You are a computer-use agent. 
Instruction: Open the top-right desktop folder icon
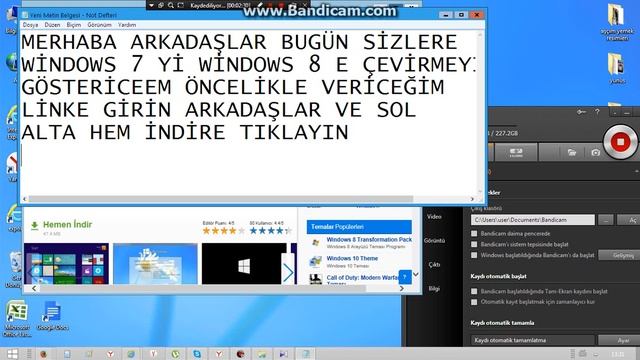coord(617,22)
